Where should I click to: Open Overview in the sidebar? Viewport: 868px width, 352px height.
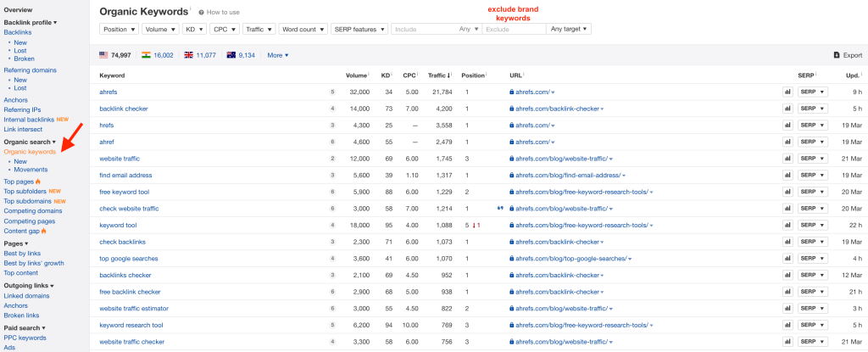point(18,10)
